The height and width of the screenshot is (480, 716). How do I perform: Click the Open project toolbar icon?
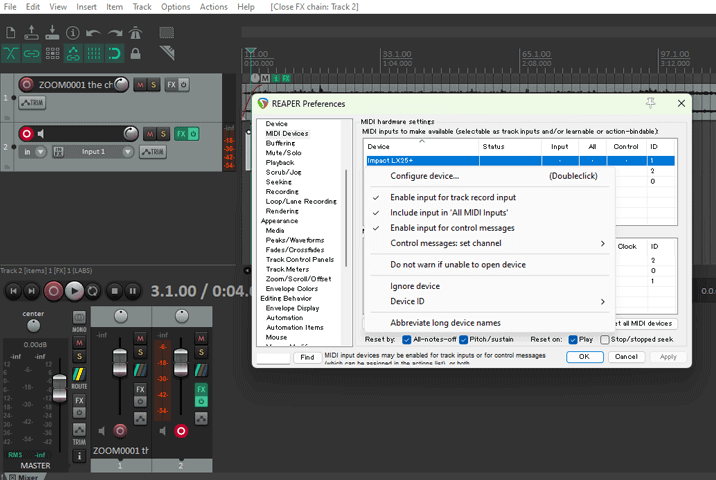tap(31, 32)
